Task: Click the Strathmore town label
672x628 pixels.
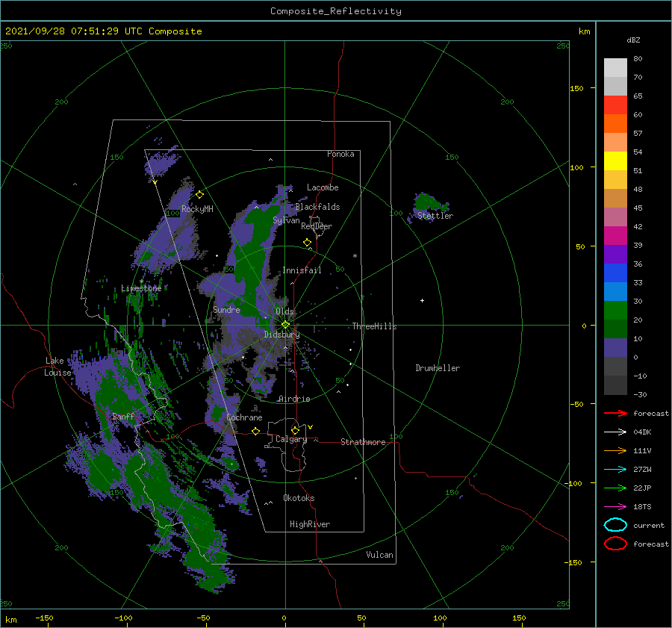Action: [363, 442]
